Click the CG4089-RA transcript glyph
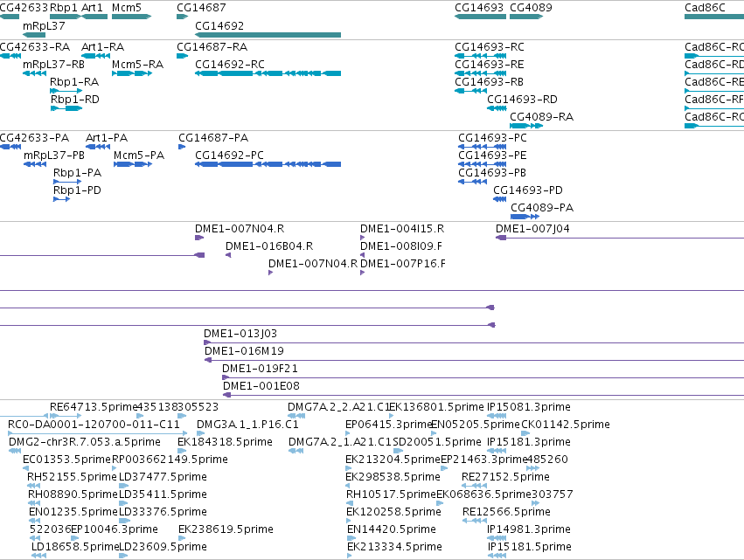Viewport: 744px width, 560px height. click(x=526, y=126)
